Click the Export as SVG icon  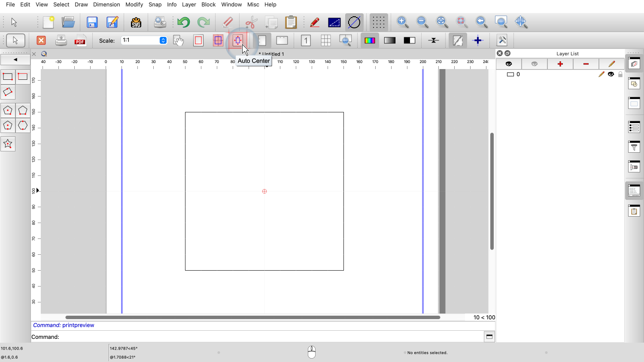(136, 22)
